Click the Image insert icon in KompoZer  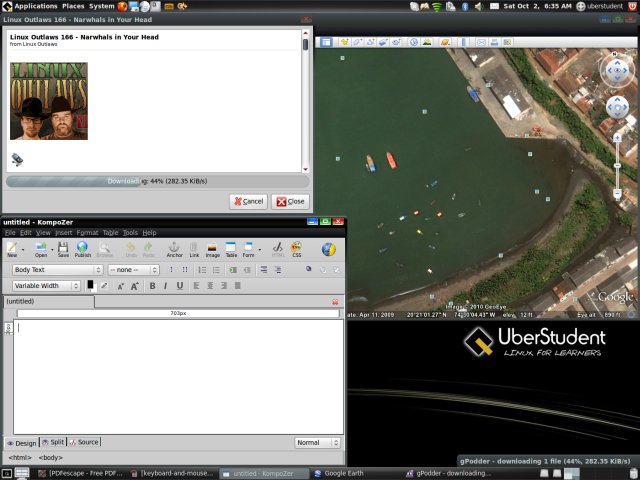[212, 248]
